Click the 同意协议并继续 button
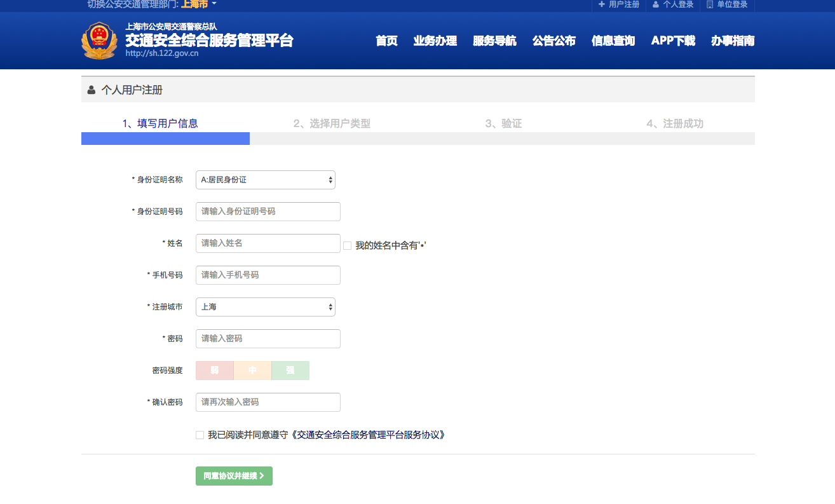Image resolution: width=835 pixels, height=504 pixels. click(234, 476)
